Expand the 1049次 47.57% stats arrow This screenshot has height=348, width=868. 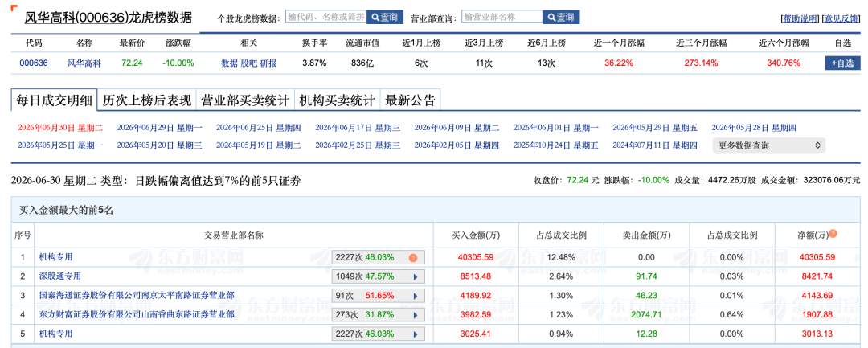[x=416, y=276]
